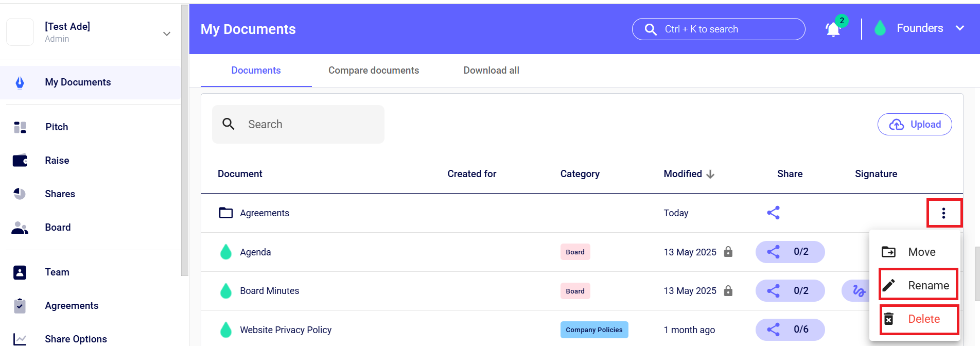Click the Company Policies category tag
Viewport: 980px width, 346px height.
(594, 330)
